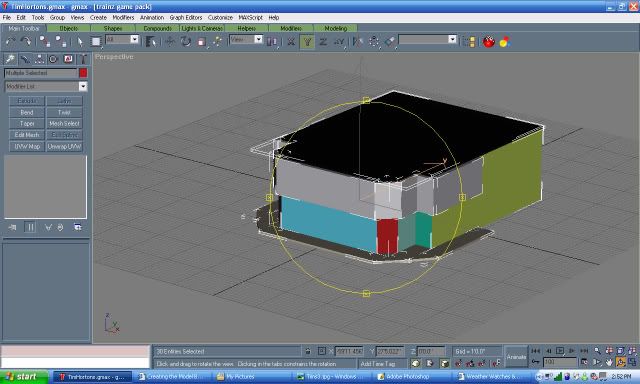Toggle Show End Result in modifier stack
640x384 pixels.
30,227
